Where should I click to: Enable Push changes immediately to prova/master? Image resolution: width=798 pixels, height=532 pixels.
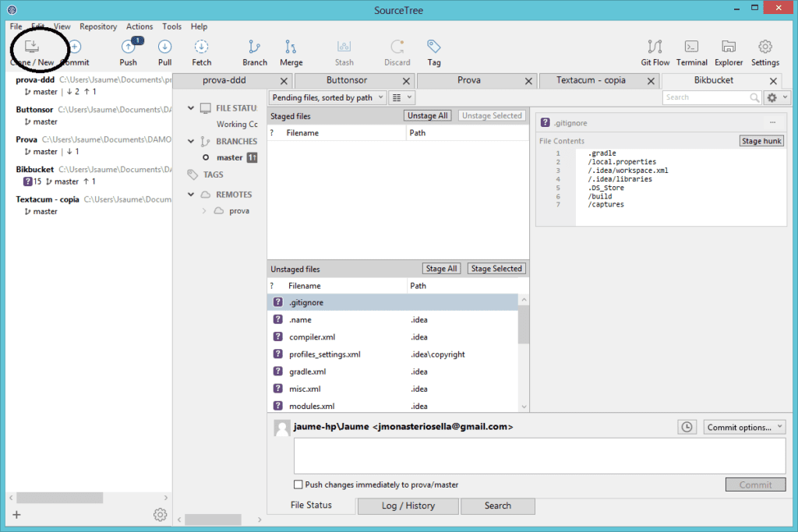[298, 484]
